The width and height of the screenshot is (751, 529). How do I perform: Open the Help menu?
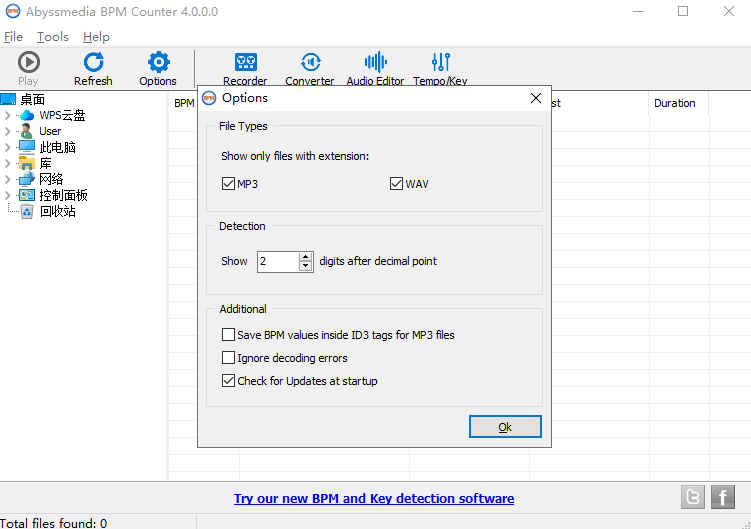point(96,37)
